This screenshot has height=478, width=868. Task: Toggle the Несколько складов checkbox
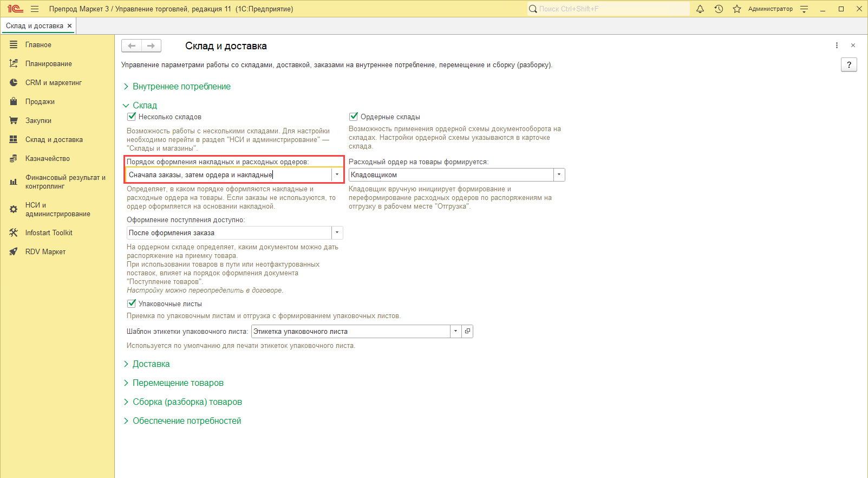[131, 117]
